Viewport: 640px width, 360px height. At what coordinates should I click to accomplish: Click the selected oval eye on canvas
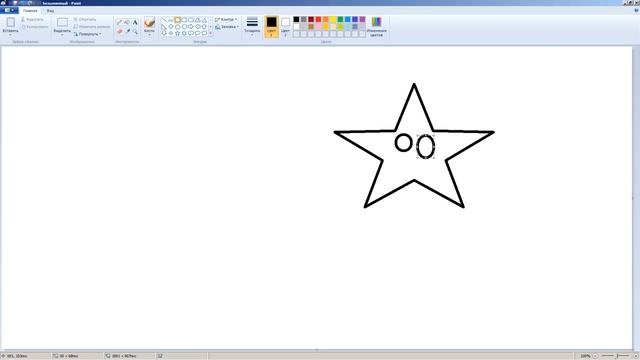coord(426,147)
